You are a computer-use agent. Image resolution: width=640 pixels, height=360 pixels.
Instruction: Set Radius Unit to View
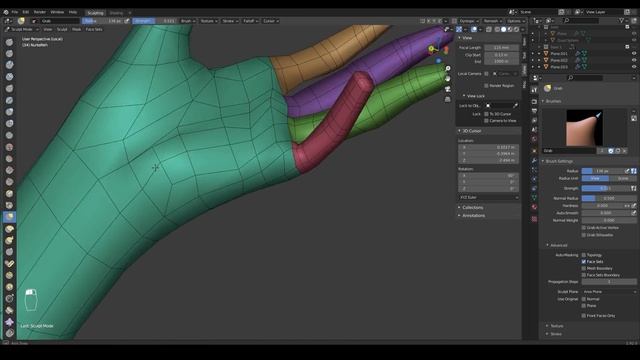595,178
